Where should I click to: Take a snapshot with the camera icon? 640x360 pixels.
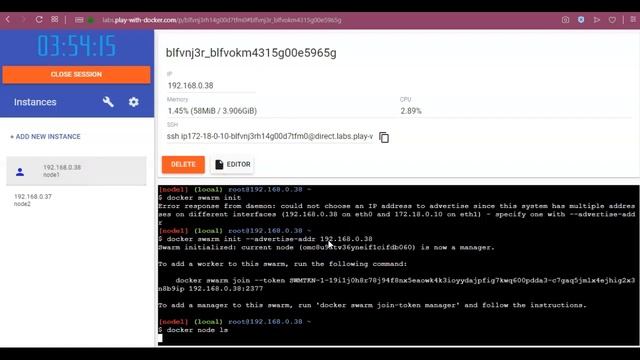point(565,20)
